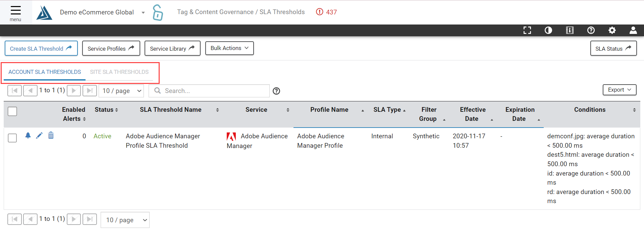The width and height of the screenshot is (644, 238).
Task: Open the search help question mark icon
Action: tap(276, 91)
